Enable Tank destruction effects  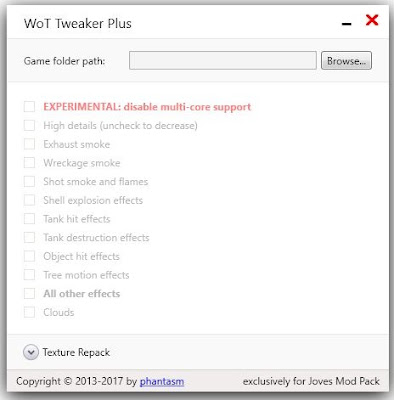[x=29, y=237]
